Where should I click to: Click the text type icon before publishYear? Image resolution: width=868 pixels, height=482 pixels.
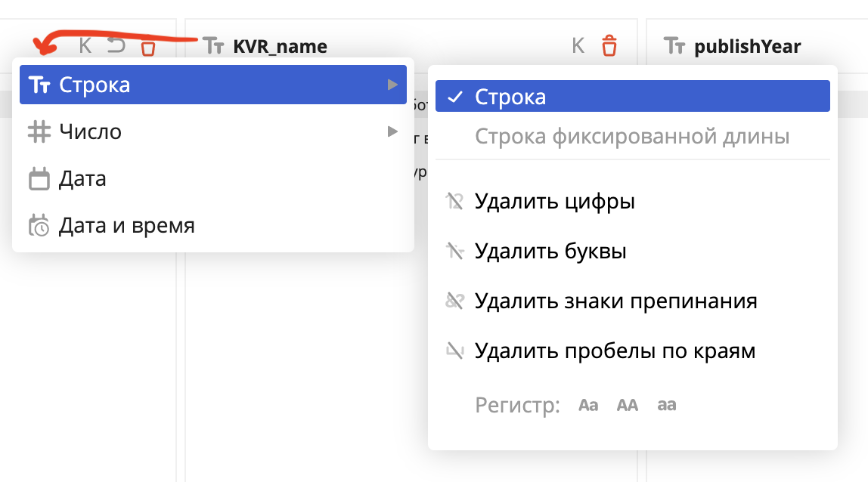coord(675,46)
